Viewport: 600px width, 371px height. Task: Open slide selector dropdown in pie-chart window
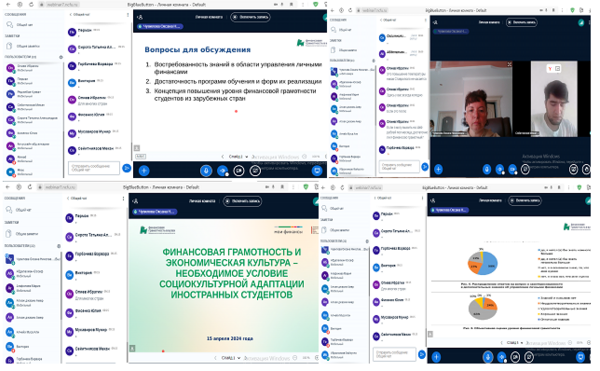(515, 343)
